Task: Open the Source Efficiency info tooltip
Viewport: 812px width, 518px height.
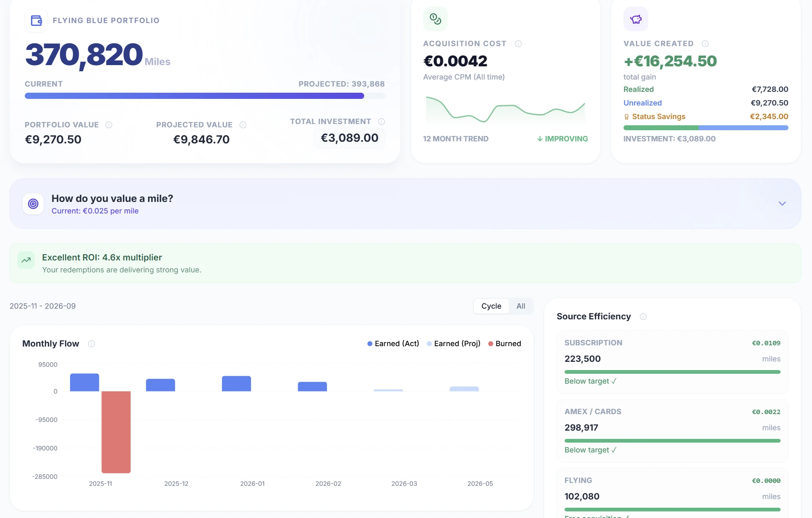Action: (644, 316)
